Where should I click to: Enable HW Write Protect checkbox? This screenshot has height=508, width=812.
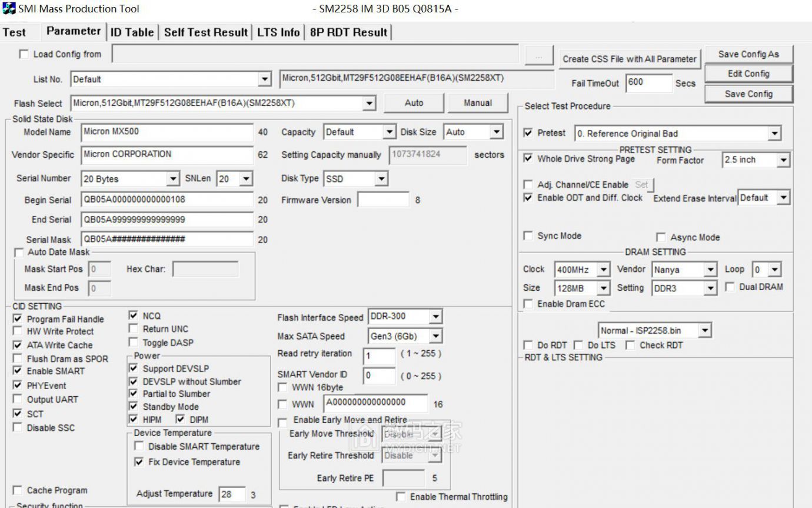[18, 331]
